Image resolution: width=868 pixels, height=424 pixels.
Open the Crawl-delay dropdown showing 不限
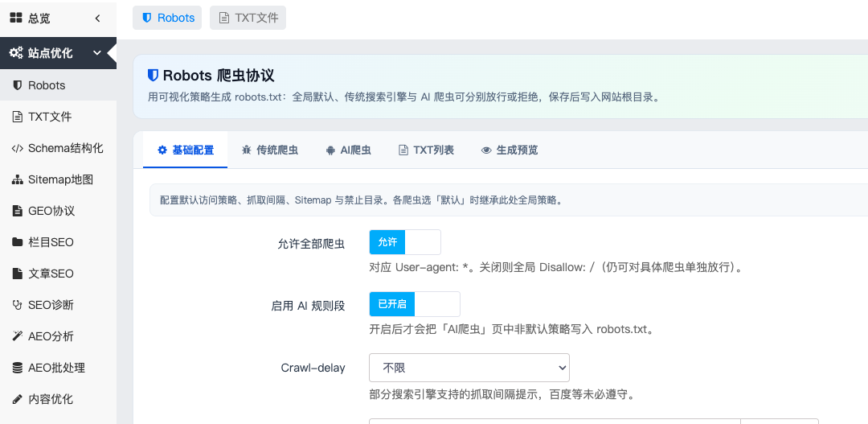[469, 368]
